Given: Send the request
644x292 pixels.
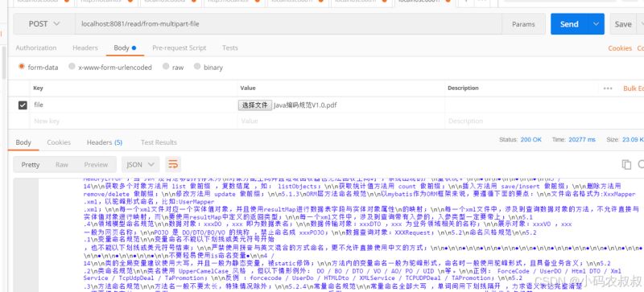Looking at the screenshot, I should tap(569, 24).
